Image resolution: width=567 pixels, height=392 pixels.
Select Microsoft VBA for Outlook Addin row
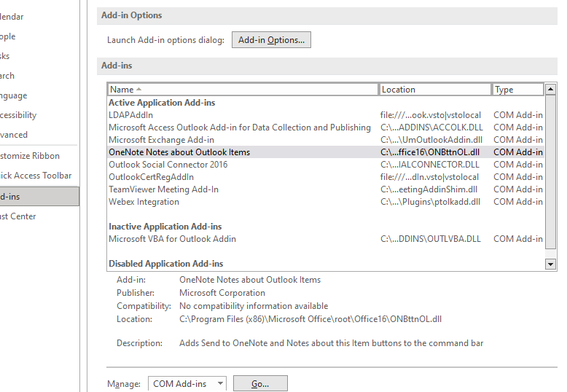(326, 239)
